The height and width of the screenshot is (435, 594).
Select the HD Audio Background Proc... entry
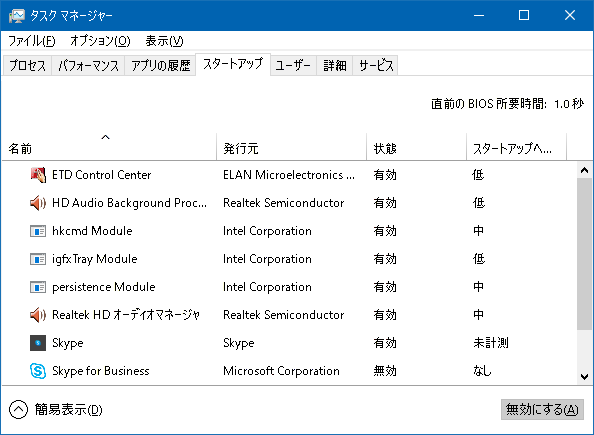click(130, 203)
